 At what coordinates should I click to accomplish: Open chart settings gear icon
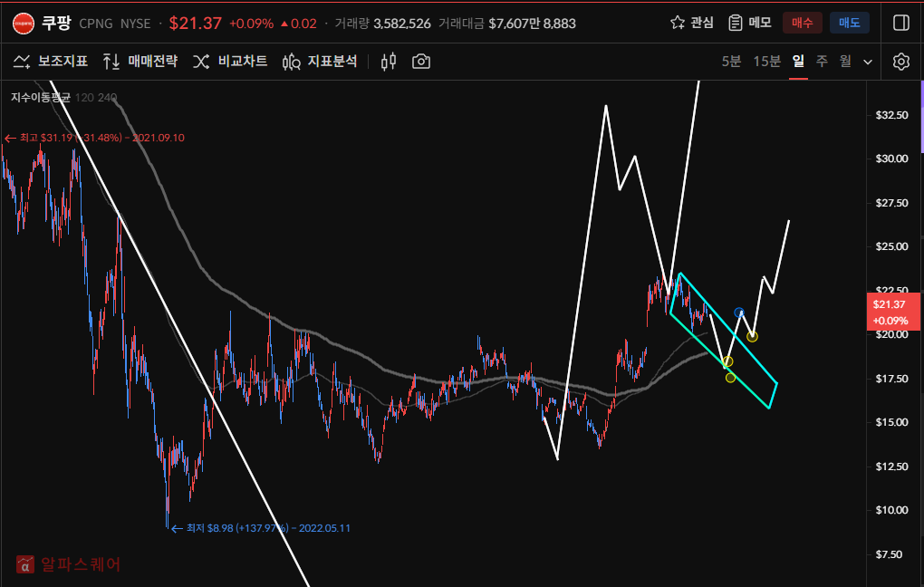(x=901, y=62)
